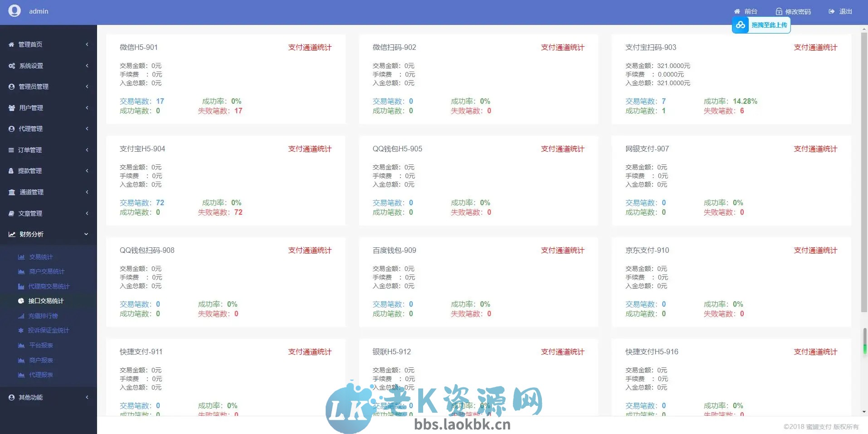This screenshot has height=434, width=868.
Task: Select the 管理首页 home icon
Action: tap(11, 44)
